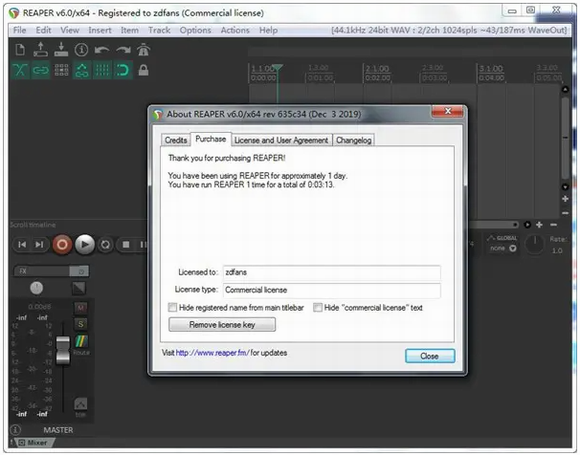Viewport: 580px width, 455px height.
Task: Open the Options menu
Action: point(195,30)
